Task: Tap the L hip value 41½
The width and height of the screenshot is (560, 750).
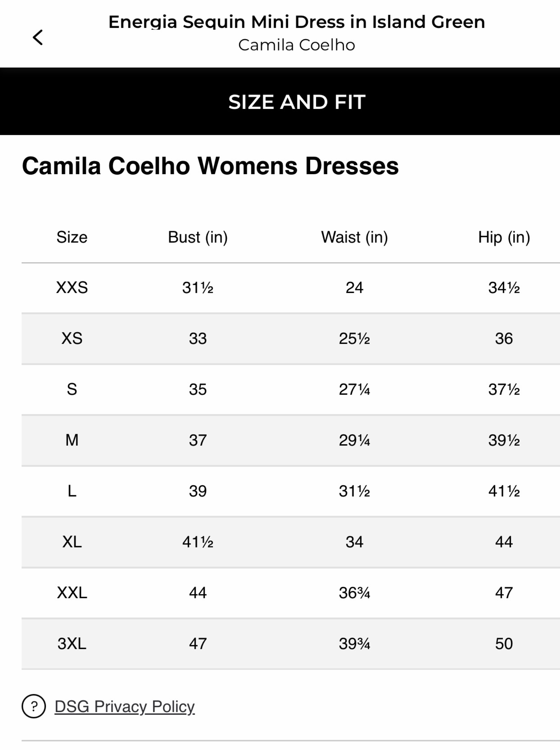Action: coord(504,491)
